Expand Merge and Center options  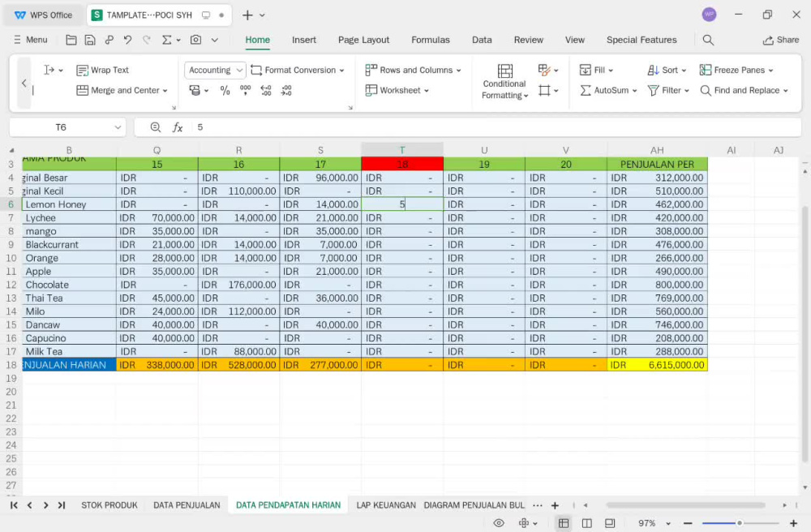point(165,91)
